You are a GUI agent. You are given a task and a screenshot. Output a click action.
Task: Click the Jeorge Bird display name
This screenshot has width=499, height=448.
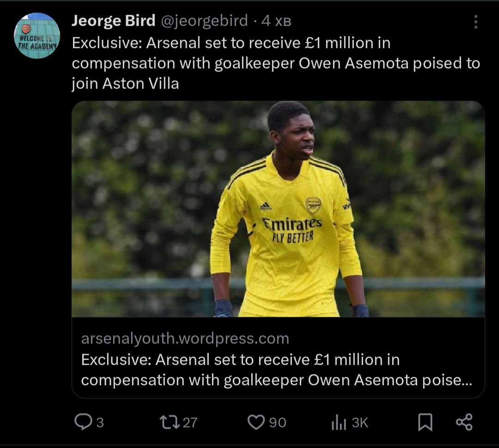pos(114,21)
